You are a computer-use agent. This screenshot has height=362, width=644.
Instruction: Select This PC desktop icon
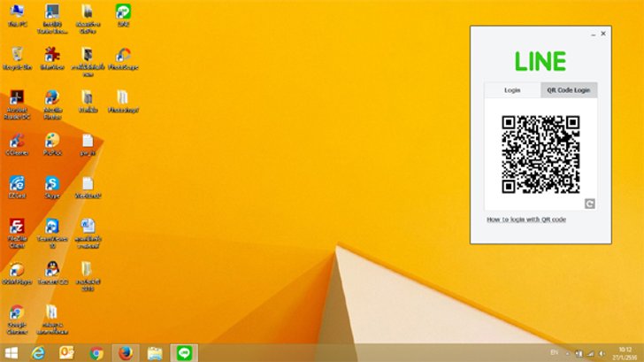pyautogui.click(x=18, y=16)
